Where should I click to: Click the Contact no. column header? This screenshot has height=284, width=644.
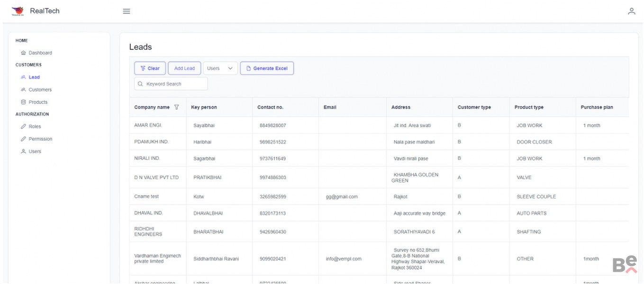(270, 107)
